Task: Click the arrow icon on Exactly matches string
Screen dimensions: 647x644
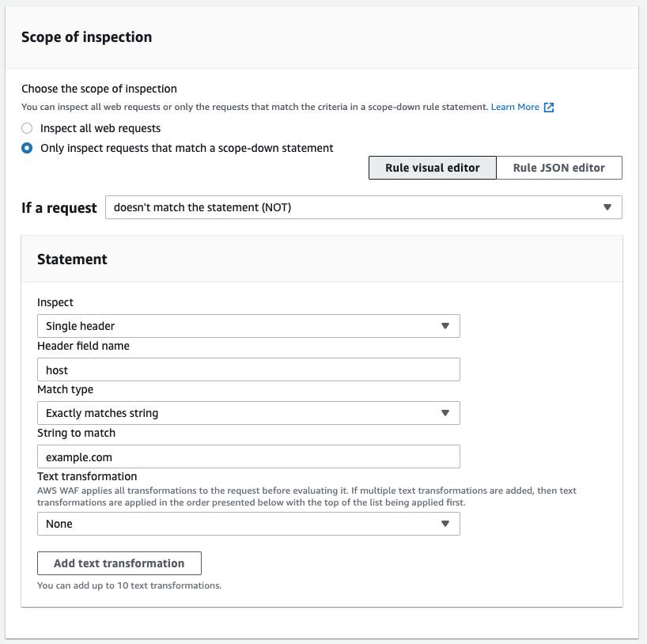Action: (x=445, y=413)
